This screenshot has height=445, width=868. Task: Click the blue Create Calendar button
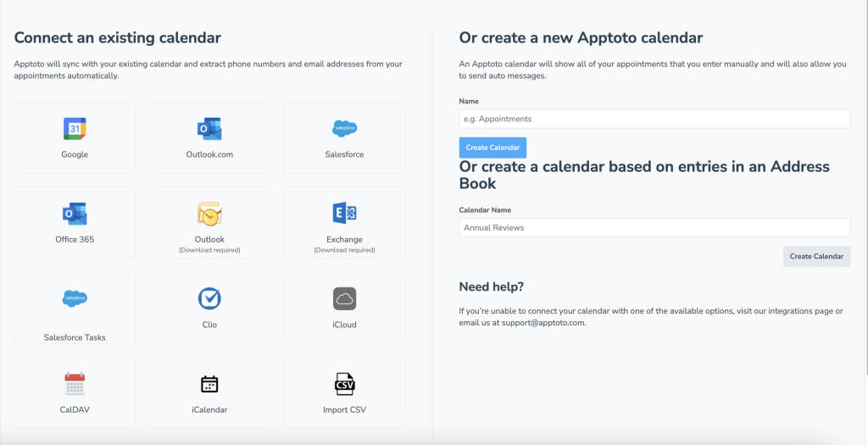click(492, 147)
